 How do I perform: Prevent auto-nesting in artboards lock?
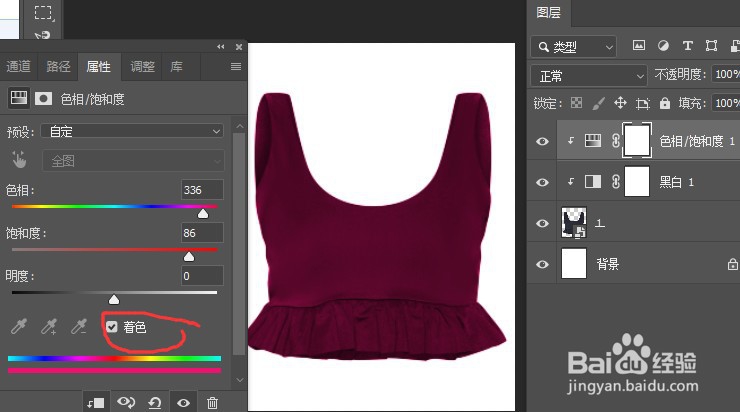pos(642,103)
